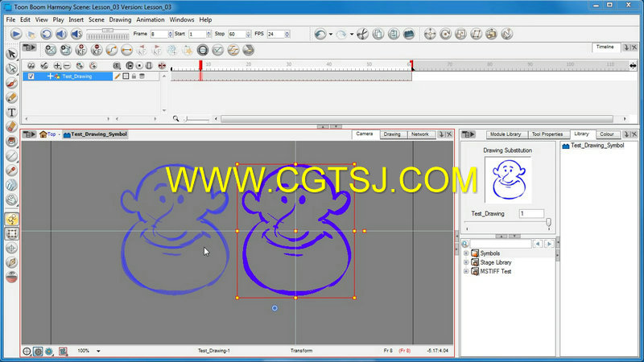Click the Cut scissors icon
This screenshot has width=644, height=362.
click(363, 34)
